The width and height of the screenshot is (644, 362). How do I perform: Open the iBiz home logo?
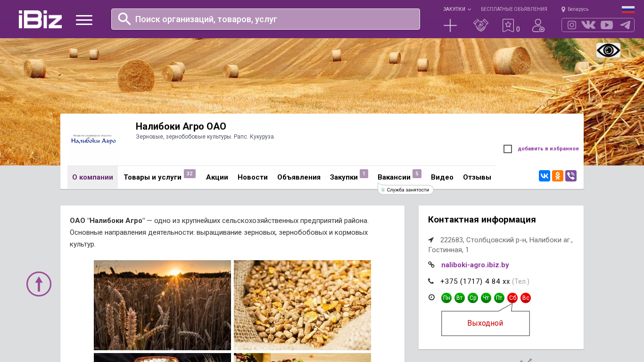click(40, 19)
